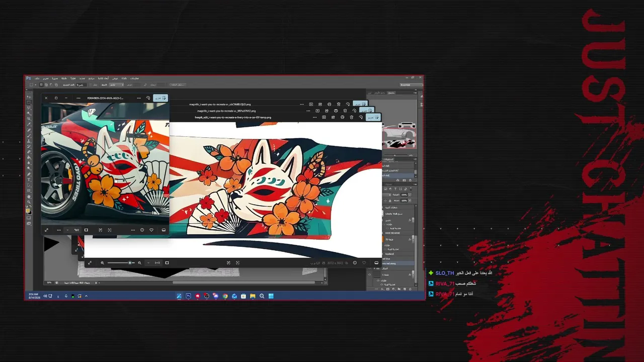Open Photoshop from the Windows taskbar

(188, 296)
